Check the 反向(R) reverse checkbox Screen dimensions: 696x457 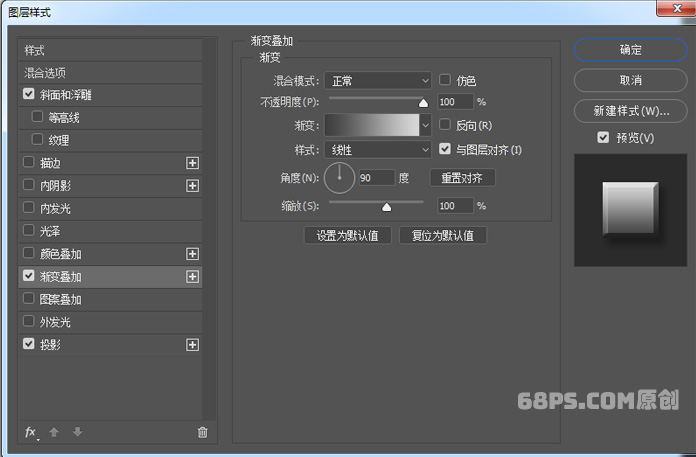click(445, 125)
